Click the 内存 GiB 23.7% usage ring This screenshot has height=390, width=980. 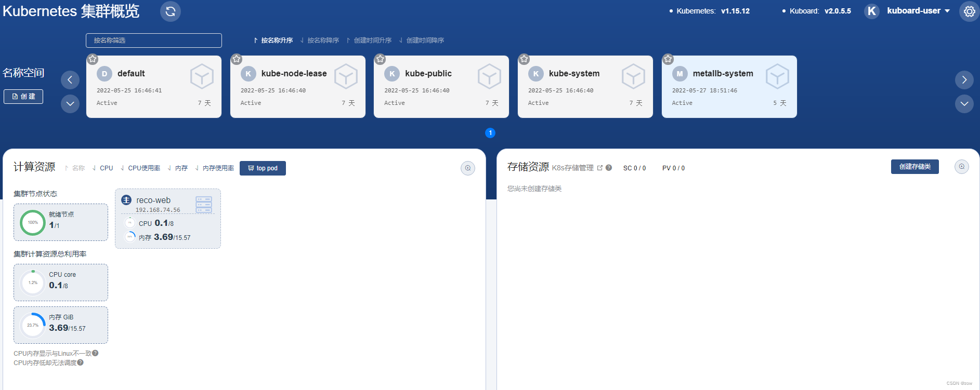33,326
